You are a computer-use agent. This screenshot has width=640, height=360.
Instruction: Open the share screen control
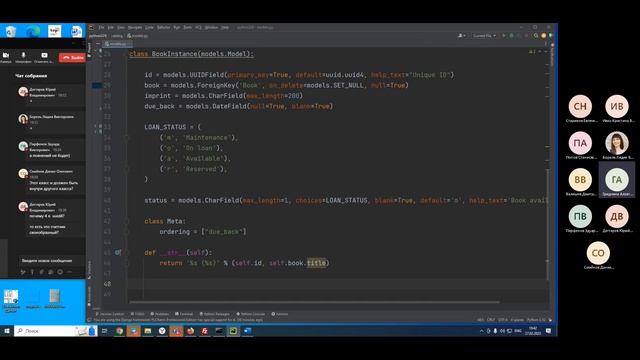[44, 55]
